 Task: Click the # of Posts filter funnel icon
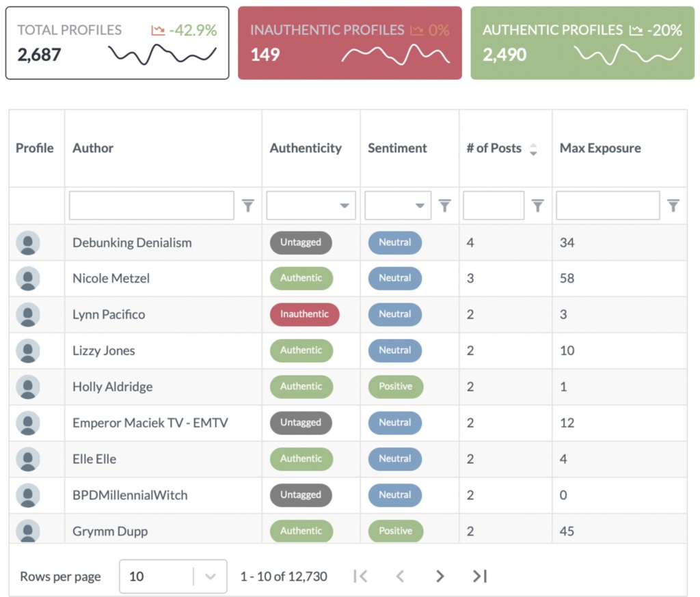[x=538, y=205]
